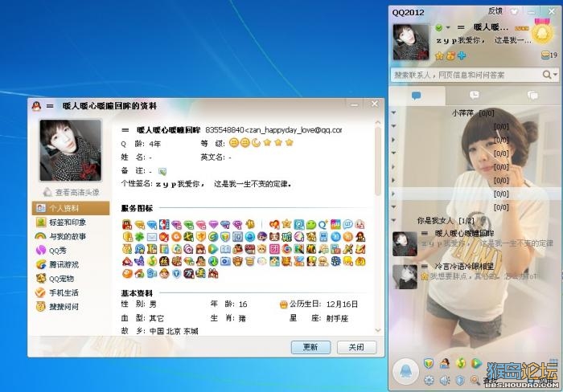Toggle the highlighted [0/0] contact group
563x392 pixels.
tap(474, 194)
